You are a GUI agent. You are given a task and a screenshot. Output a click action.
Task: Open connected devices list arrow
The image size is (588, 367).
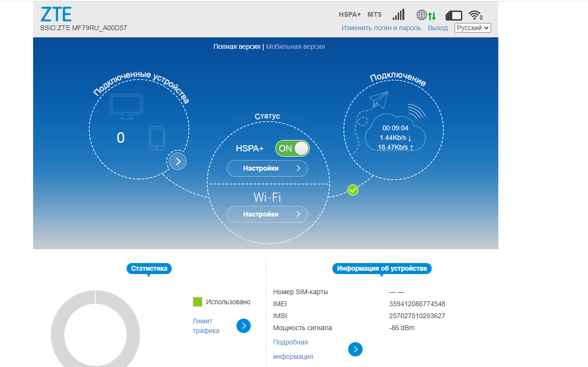(178, 161)
